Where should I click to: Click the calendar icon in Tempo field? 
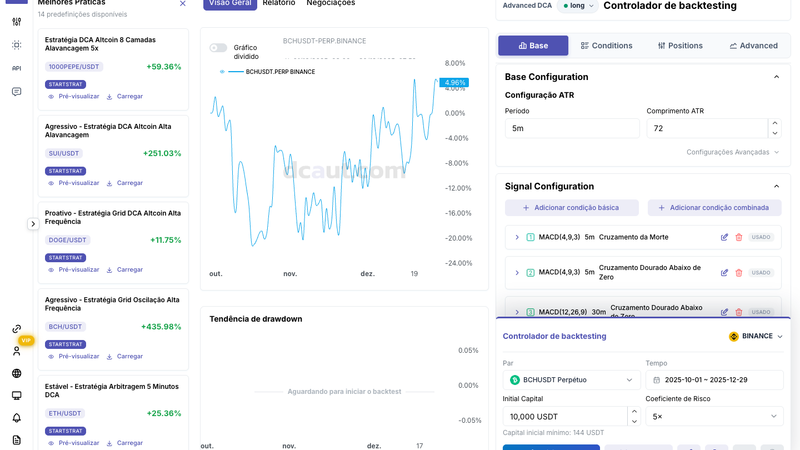tap(657, 380)
